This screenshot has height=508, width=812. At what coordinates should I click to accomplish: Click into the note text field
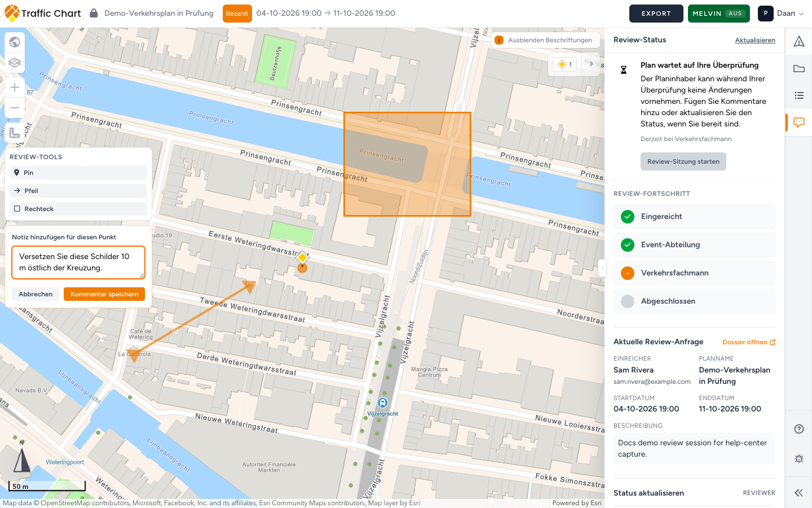pyautogui.click(x=78, y=262)
